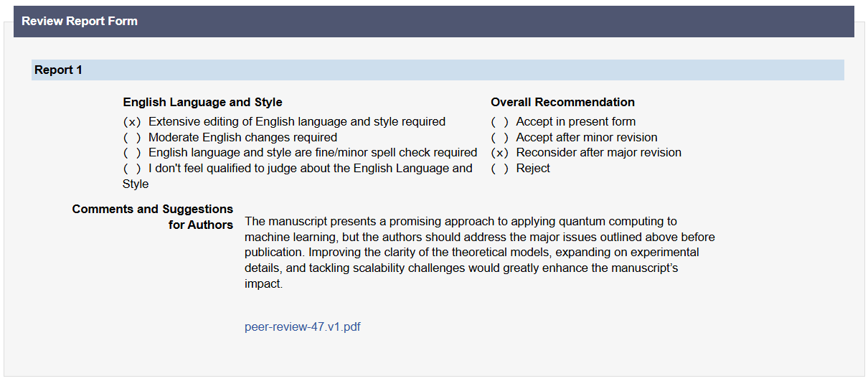
Task: Choose the 'Moderate English changes required' radio button
Action: (132, 138)
